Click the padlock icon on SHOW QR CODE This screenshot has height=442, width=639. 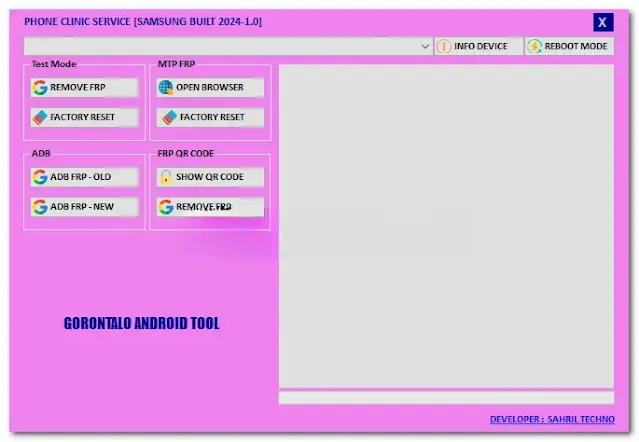(165, 177)
